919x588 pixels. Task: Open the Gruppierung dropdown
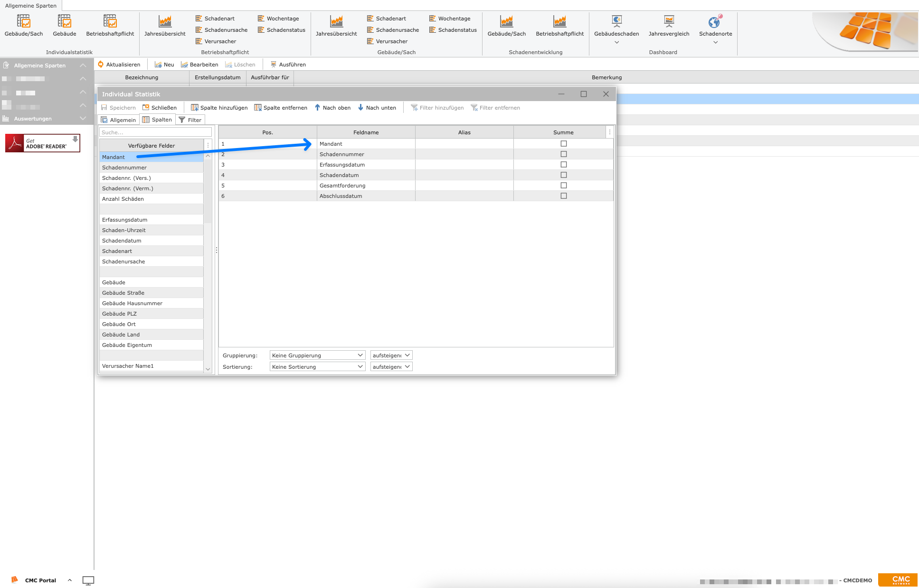[x=317, y=355]
